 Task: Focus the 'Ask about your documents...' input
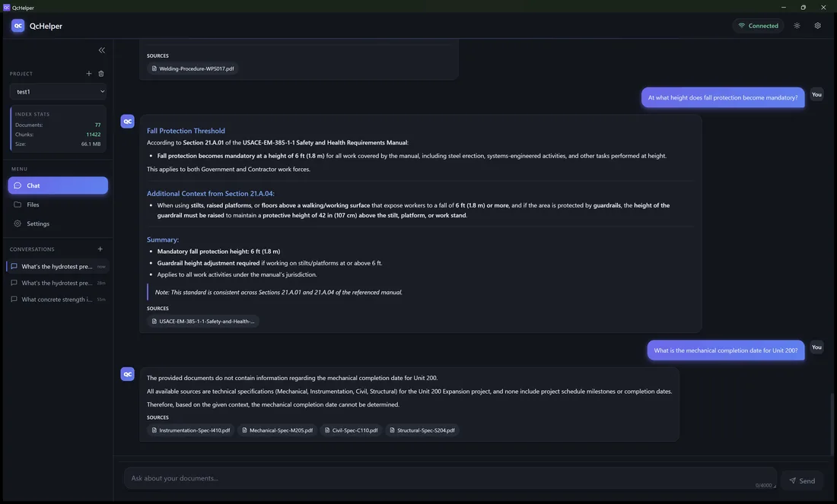coord(450,478)
